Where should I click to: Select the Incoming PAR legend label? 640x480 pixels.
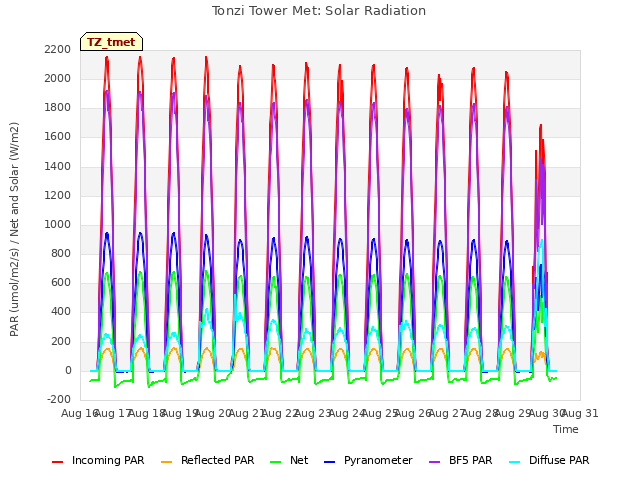pyautogui.click(x=108, y=460)
